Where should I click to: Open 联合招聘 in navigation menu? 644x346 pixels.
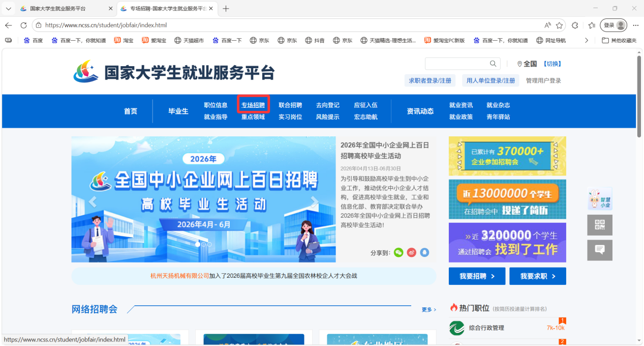point(290,105)
